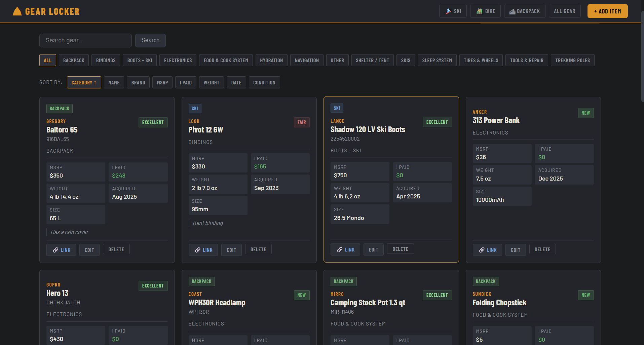Screen dimensions: 644x345
Task: Filter by Trekking Poles category
Action: (x=572, y=60)
